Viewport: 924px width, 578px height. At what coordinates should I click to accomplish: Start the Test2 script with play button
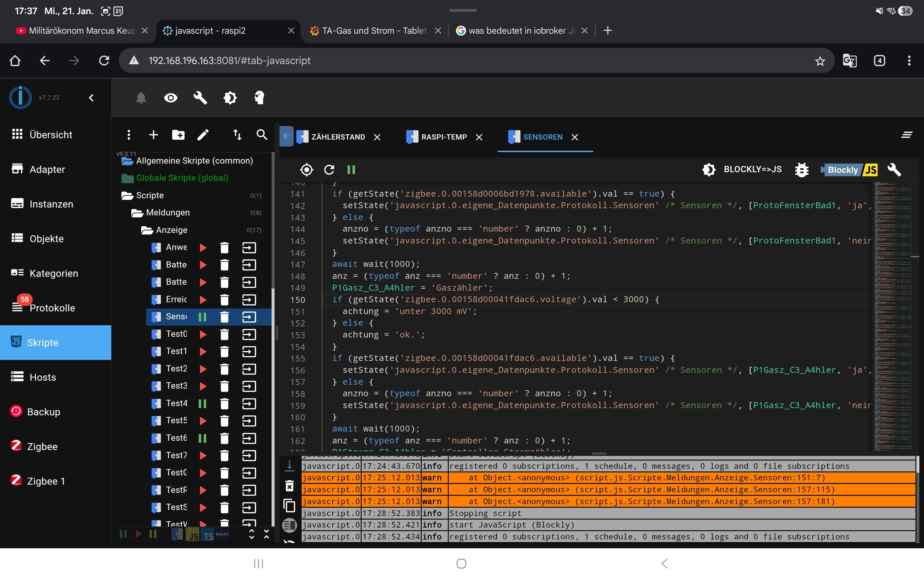203,369
